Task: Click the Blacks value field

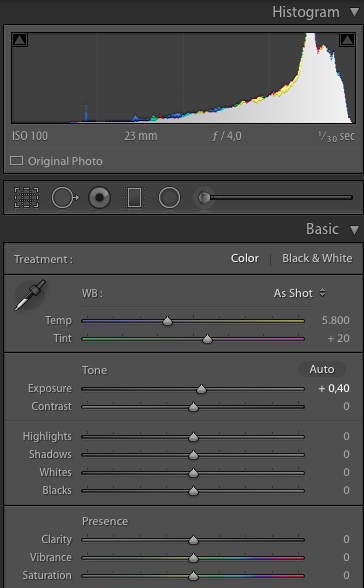Action: click(346, 490)
